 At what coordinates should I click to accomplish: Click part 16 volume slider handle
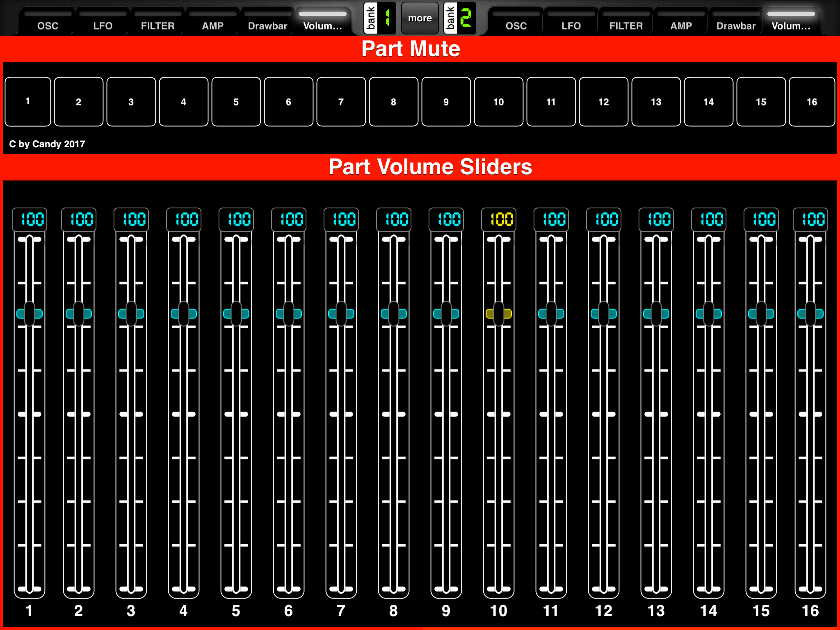pyautogui.click(x=810, y=314)
